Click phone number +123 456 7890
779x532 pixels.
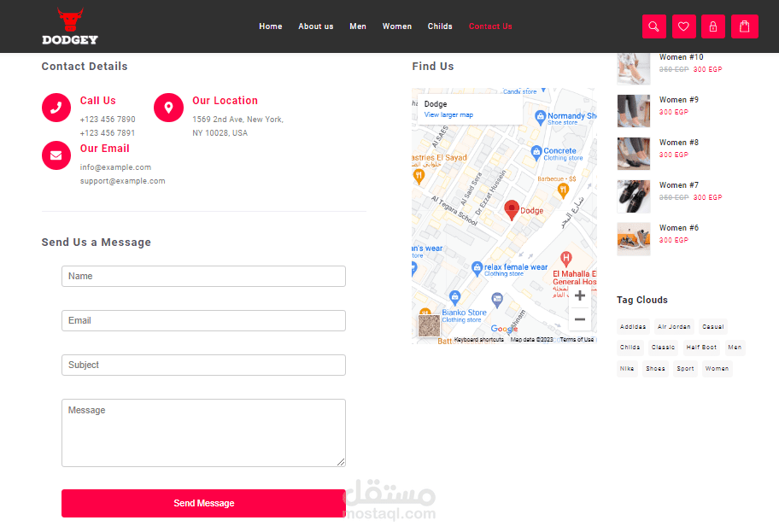click(108, 120)
